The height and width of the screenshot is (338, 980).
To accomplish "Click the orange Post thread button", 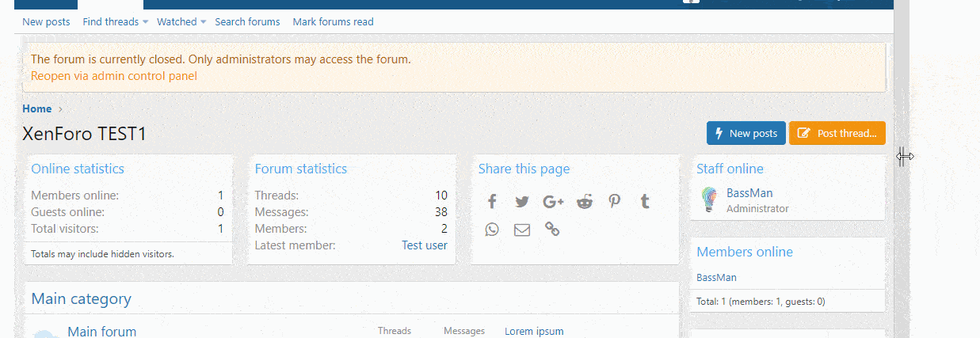I will 837,133.
